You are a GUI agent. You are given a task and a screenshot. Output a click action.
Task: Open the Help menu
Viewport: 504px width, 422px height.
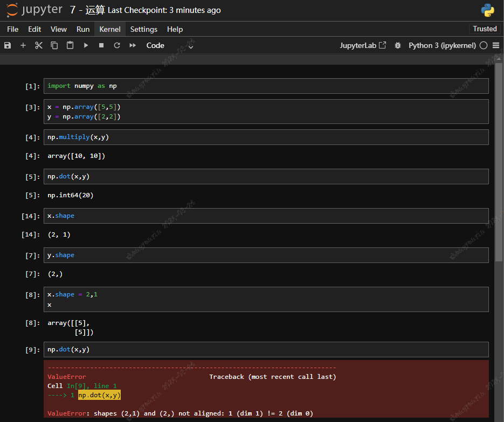tap(175, 29)
